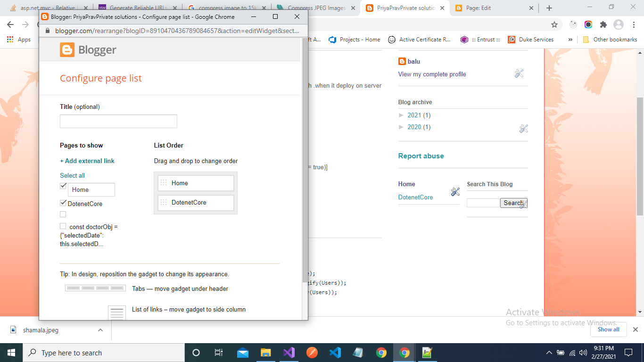Click the Cortana circle icon
The image size is (644, 362).
[196, 353]
